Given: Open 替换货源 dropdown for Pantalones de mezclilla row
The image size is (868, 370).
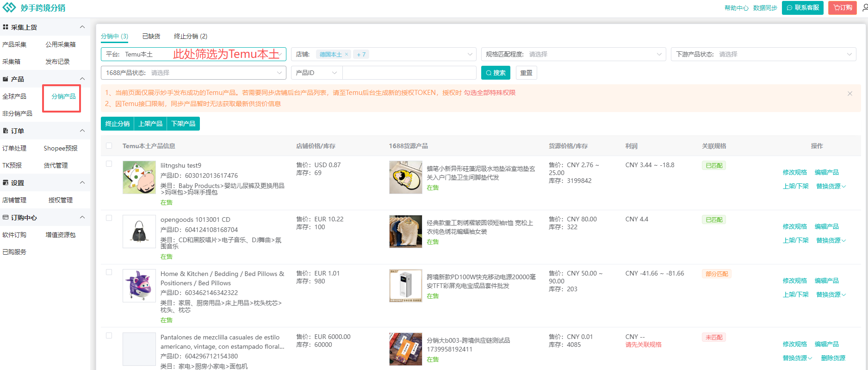Looking at the screenshot, I should point(797,358).
